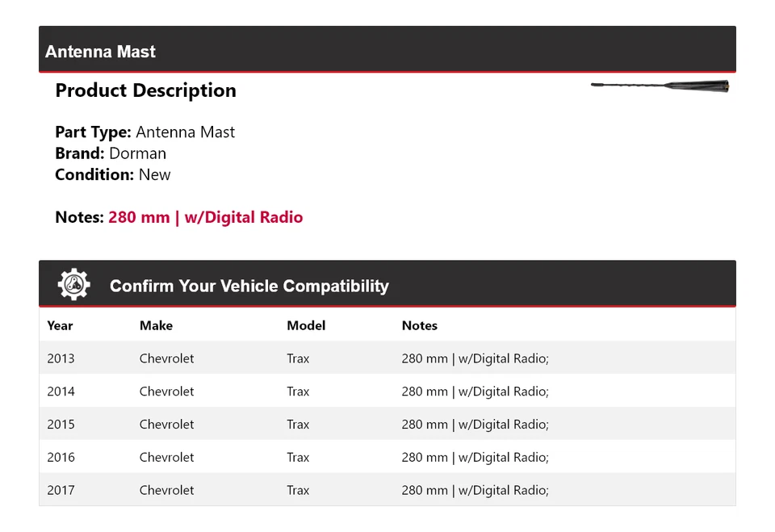This screenshot has height=532, width=775.
Task: Select the Condition: New line
Action: pyautogui.click(x=113, y=174)
